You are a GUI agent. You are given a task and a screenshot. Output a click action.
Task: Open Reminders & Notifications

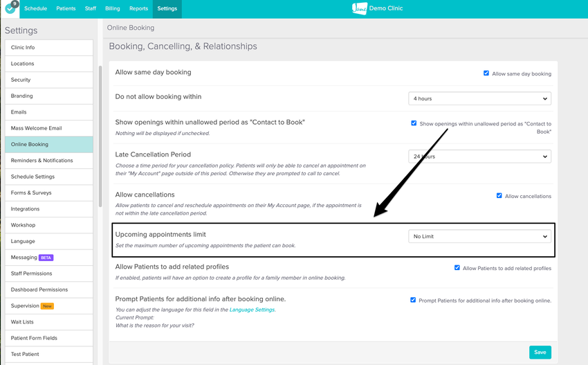point(49,161)
